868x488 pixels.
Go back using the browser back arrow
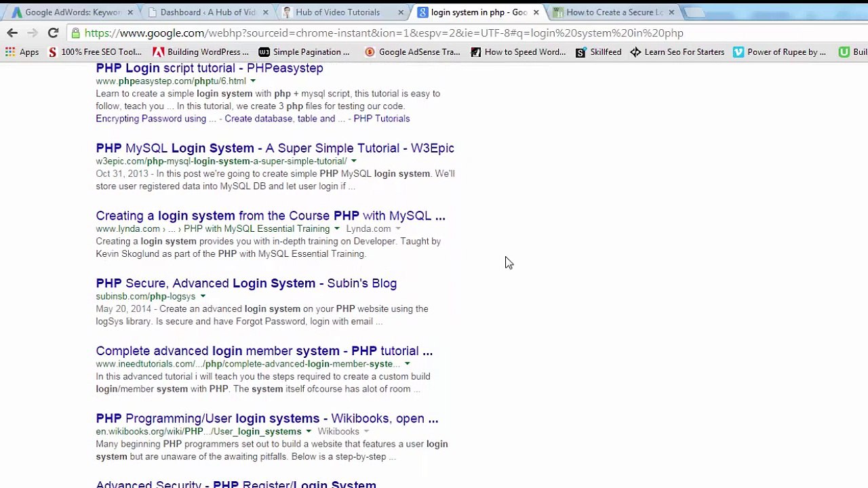12,33
